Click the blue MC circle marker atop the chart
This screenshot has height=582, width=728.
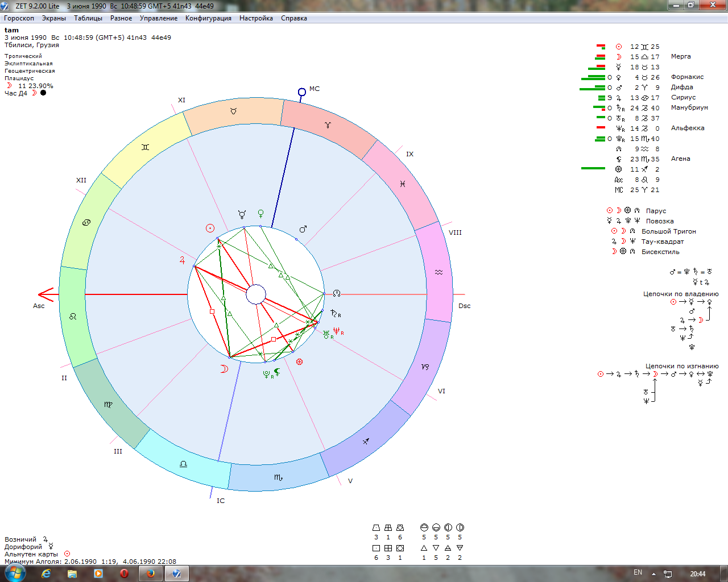[302, 92]
